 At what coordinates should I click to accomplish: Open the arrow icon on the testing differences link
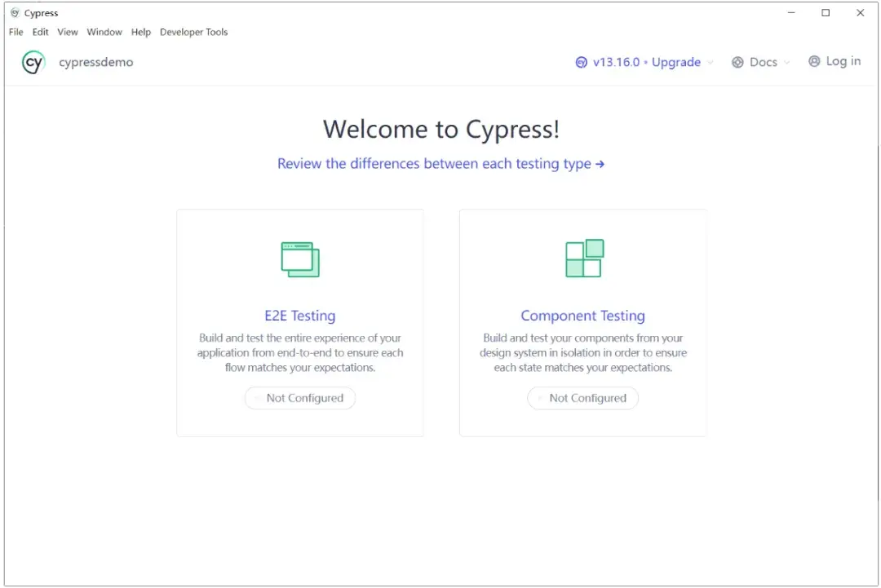(601, 163)
